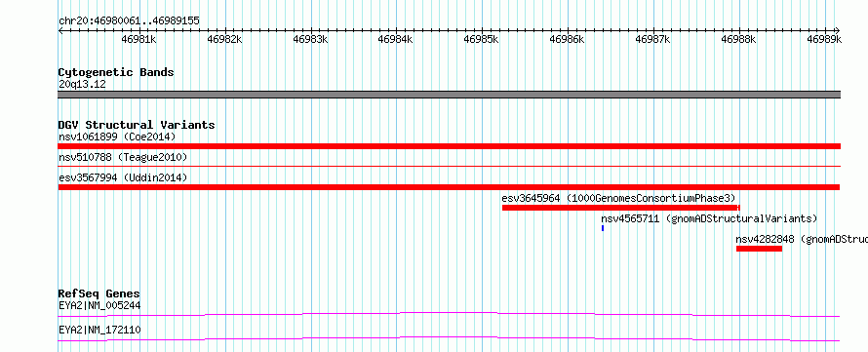Click the Cytogenetic Bands track heading
868x352 pixels.
tap(116, 72)
